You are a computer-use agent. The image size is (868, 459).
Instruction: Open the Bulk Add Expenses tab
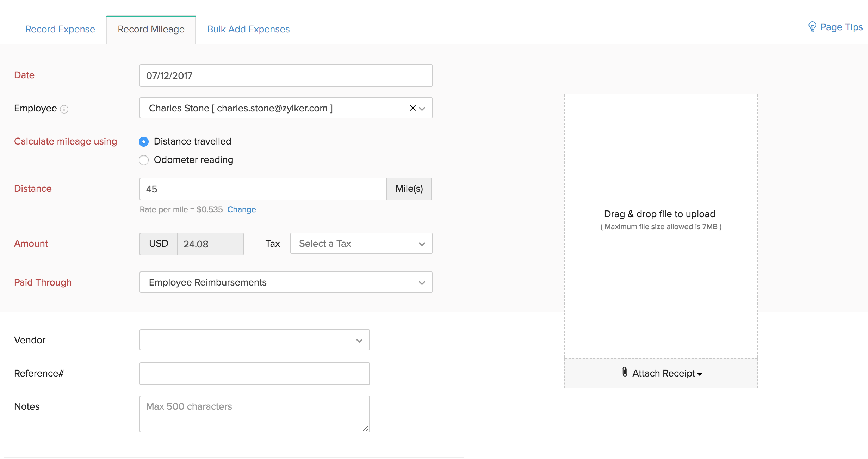point(248,29)
